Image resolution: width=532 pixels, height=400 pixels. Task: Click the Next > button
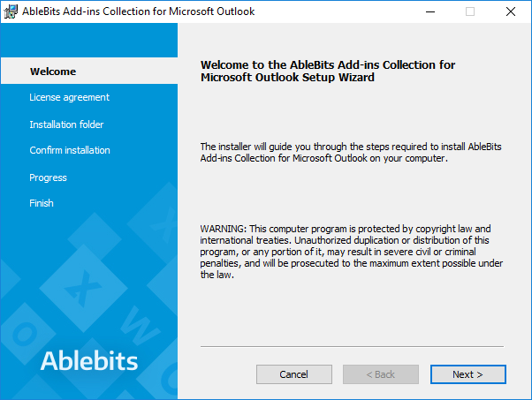(x=467, y=374)
